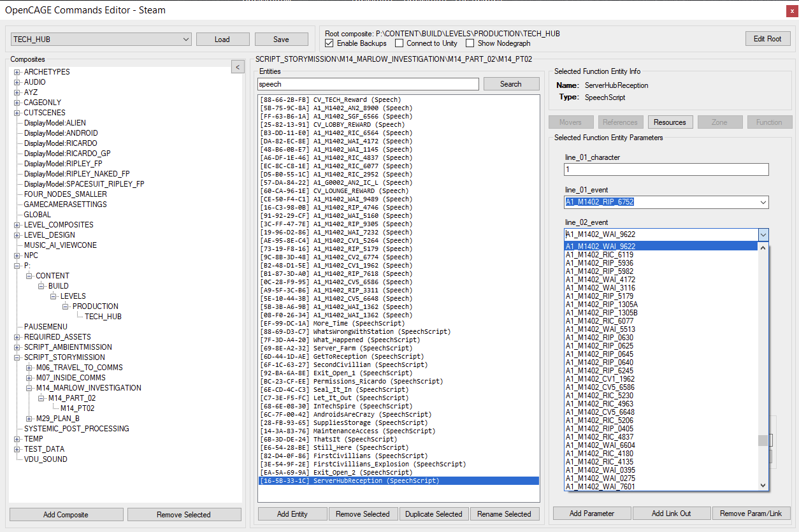
Task: Focus the entity search field containing 'speech'
Action: click(368, 84)
